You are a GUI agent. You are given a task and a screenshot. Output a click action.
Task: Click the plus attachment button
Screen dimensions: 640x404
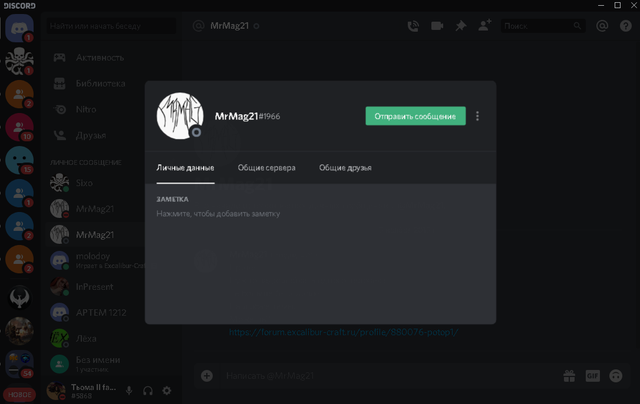(207, 376)
